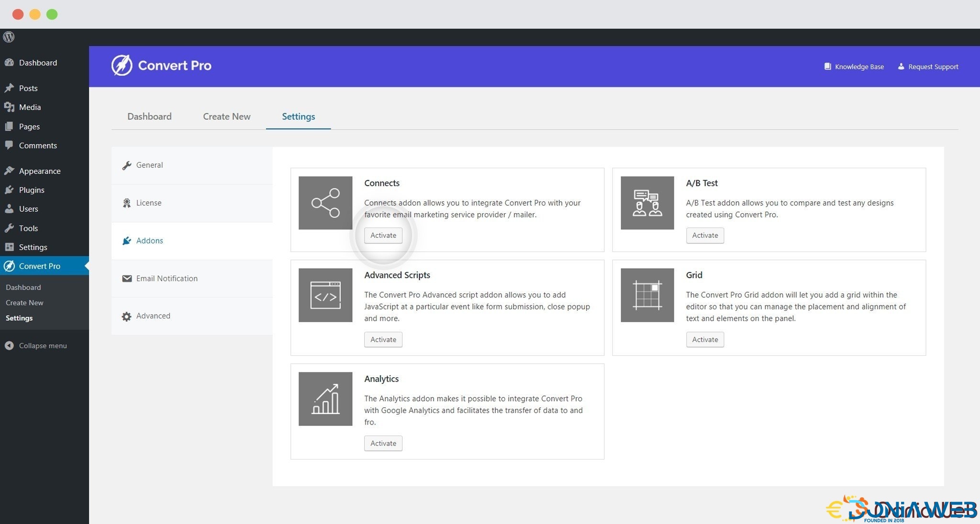Go to Comments in sidebar
The width and height of the screenshot is (980, 524).
45,145
